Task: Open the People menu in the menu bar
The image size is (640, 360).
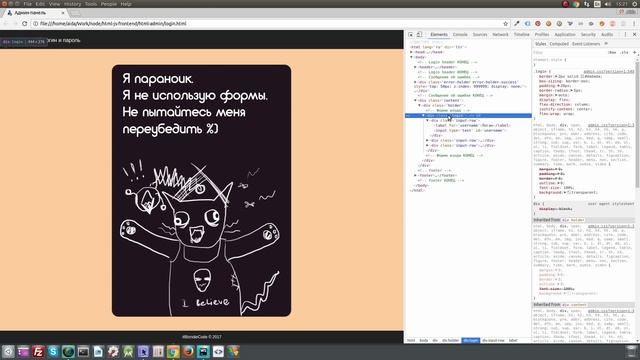Action: 109,4
